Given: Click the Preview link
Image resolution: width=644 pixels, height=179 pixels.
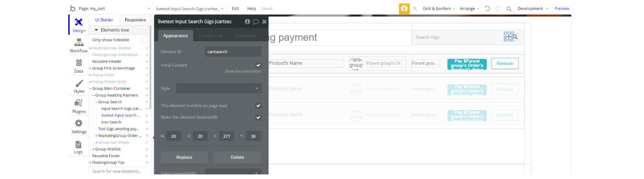Looking at the screenshot, I should (562, 8).
